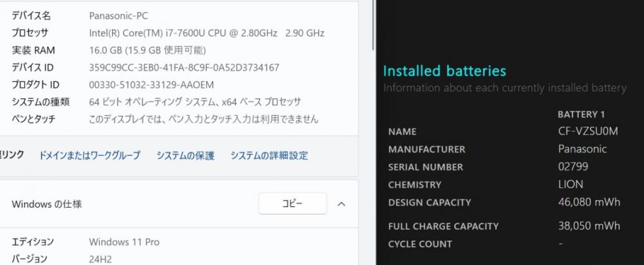Image resolution: width=644 pixels, height=265 pixels.
Task: Open the システムの詳細設定 link
Action: pos(269,156)
